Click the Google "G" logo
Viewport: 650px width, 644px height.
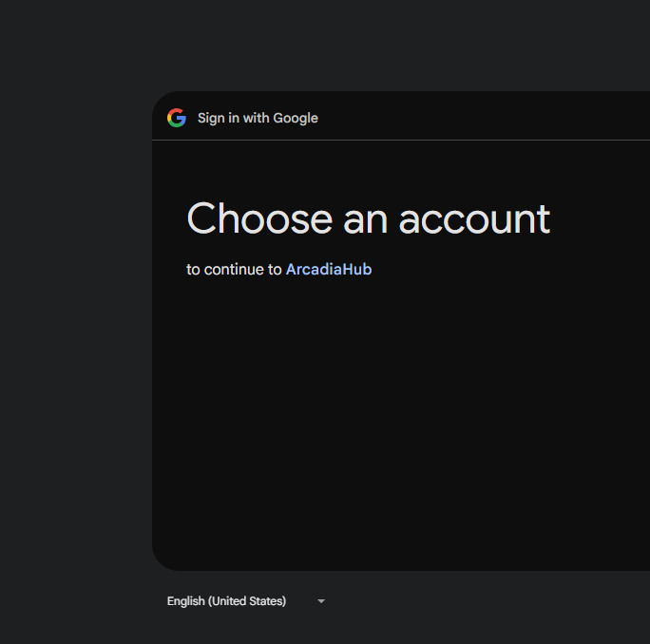[x=176, y=118]
